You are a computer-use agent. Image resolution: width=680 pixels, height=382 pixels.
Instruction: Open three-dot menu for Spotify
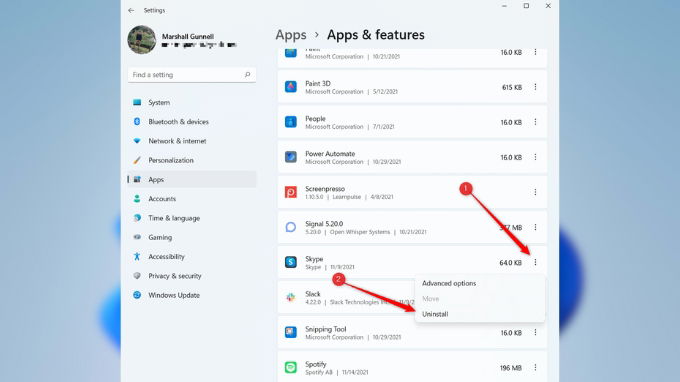(535, 368)
